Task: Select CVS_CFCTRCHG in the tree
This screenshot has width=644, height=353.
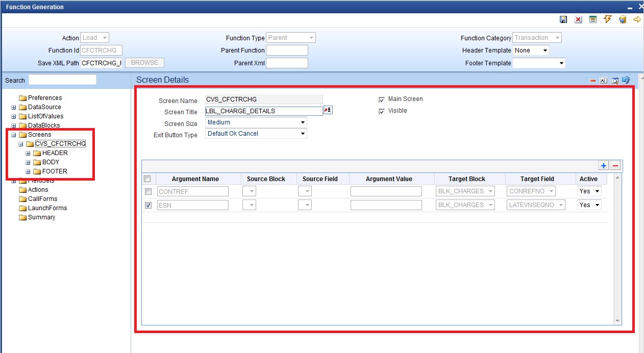Action: click(x=60, y=144)
